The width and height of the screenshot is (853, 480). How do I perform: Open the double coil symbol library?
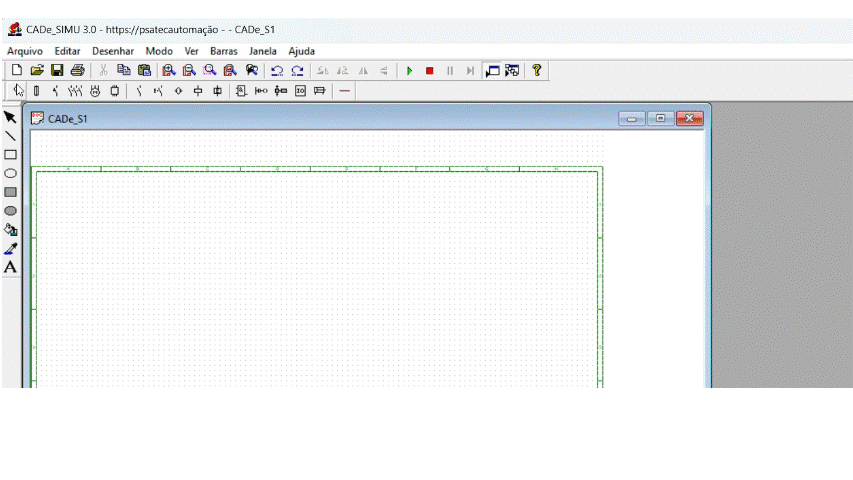(218, 91)
